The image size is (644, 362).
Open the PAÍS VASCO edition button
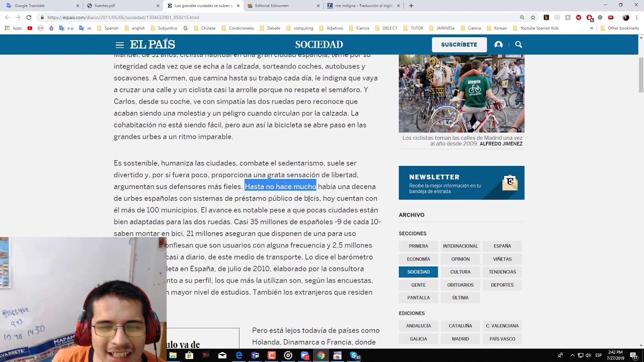(502, 339)
